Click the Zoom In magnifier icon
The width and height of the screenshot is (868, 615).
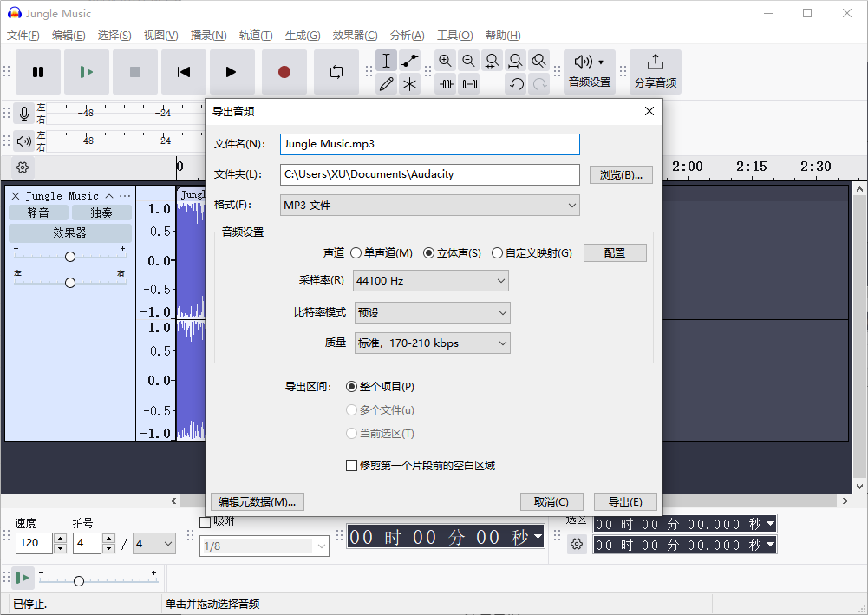pos(445,61)
